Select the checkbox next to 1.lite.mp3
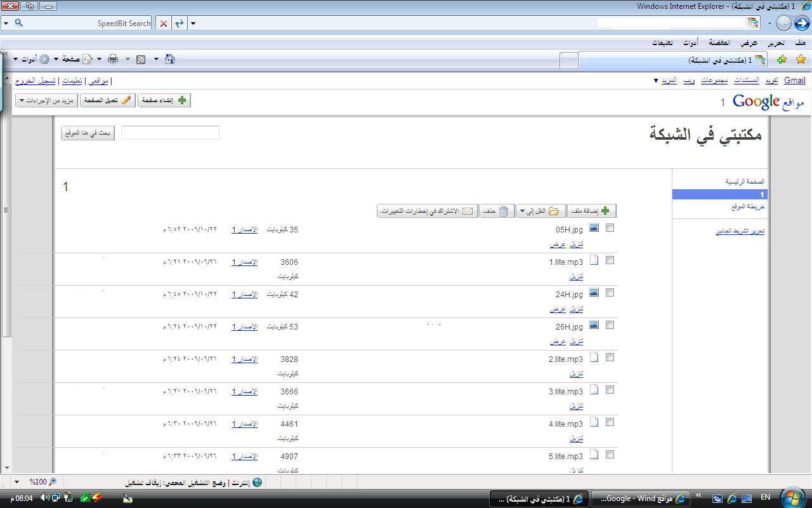 pos(610,260)
